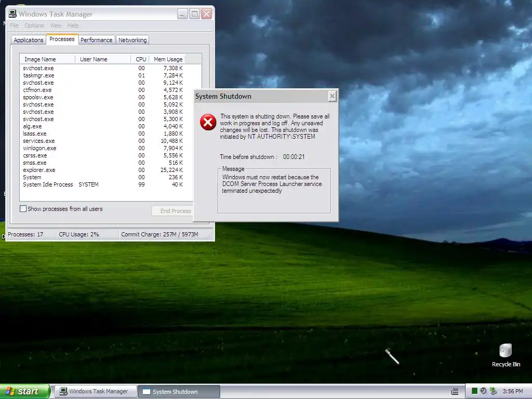The height and width of the screenshot is (399, 532).
Task: Select the ctfmon.exe process
Action: (x=103, y=90)
